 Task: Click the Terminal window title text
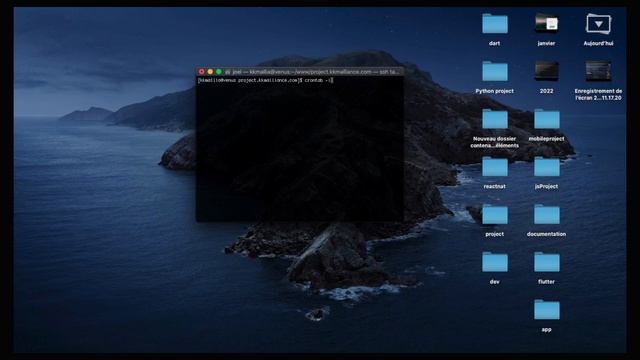coord(316,72)
